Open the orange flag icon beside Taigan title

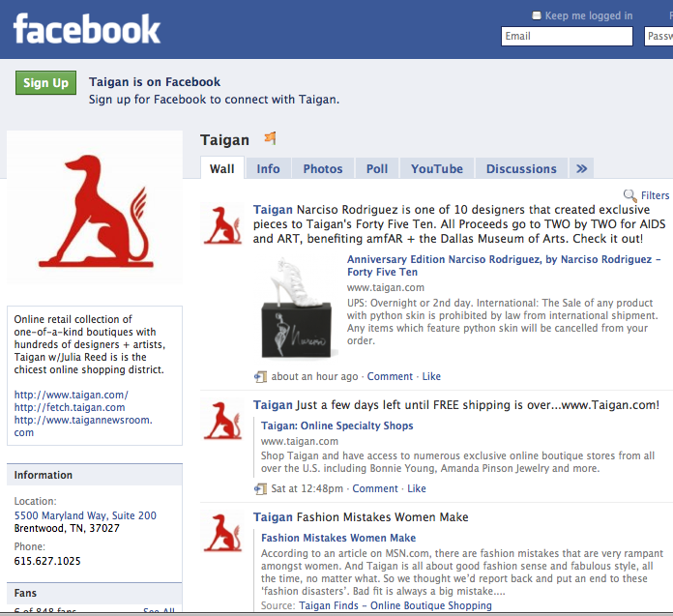(271, 138)
